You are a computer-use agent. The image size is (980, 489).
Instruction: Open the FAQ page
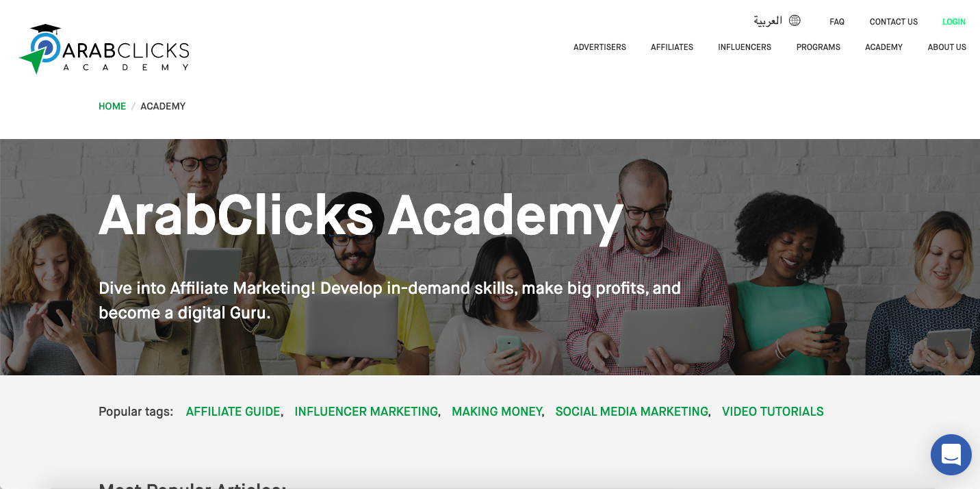tap(837, 22)
